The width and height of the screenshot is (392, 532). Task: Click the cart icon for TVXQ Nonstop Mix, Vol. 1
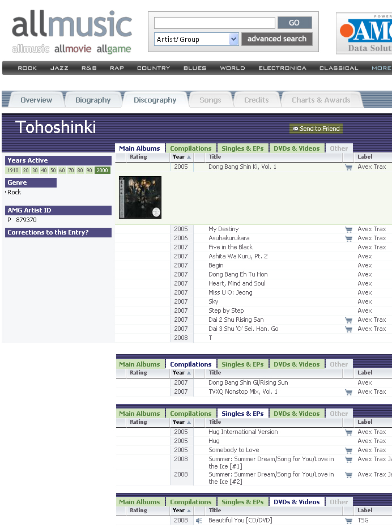click(348, 392)
